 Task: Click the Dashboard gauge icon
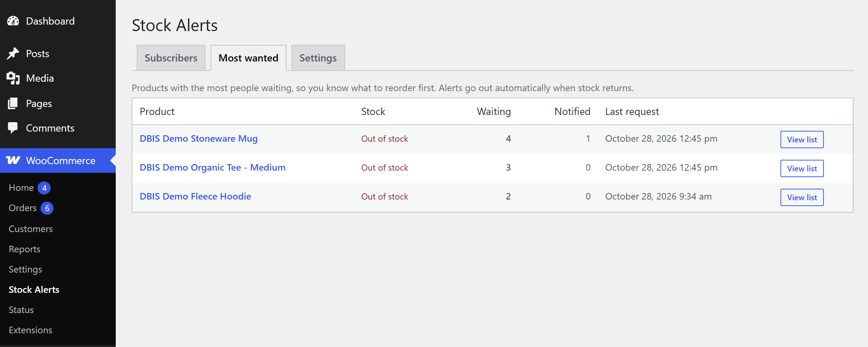tap(13, 21)
